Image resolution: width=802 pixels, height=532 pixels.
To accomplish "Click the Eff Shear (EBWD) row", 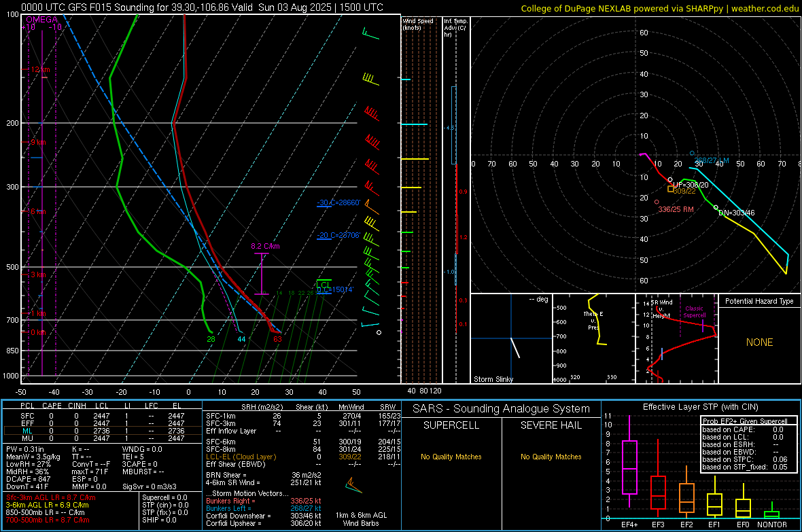I will tap(303, 464).
